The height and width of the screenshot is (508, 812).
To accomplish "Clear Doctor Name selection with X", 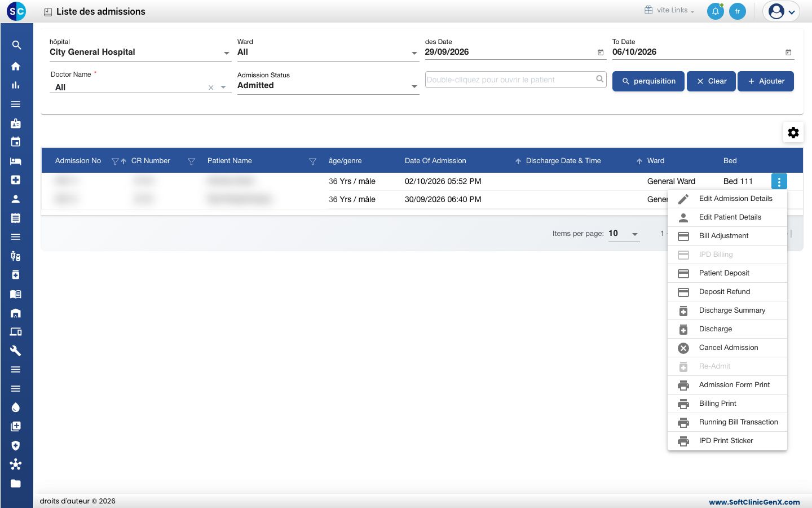I will click(211, 87).
